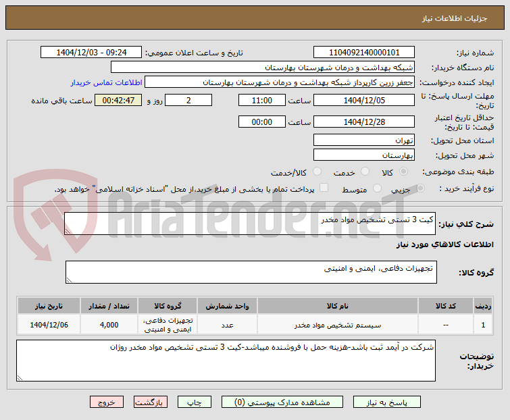The width and height of the screenshot is (510, 420).
Task: Click the buyer organization name field
Action: (263, 68)
